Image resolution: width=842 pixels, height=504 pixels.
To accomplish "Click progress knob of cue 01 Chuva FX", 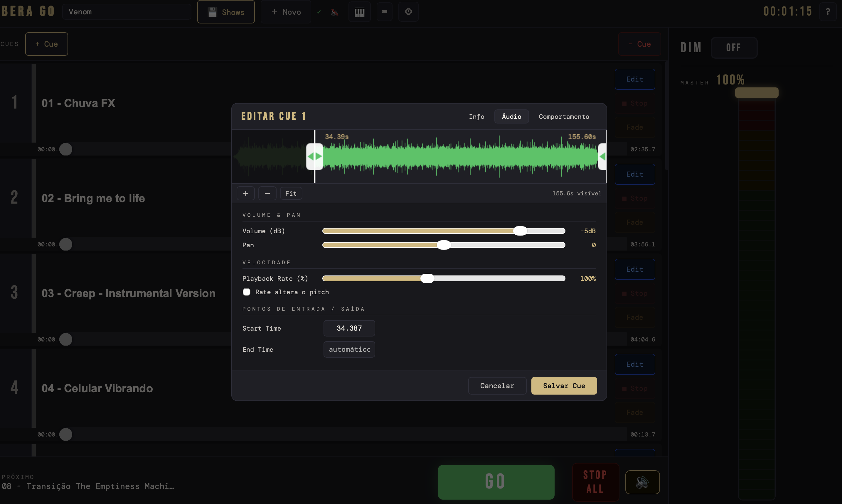I will (x=65, y=149).
